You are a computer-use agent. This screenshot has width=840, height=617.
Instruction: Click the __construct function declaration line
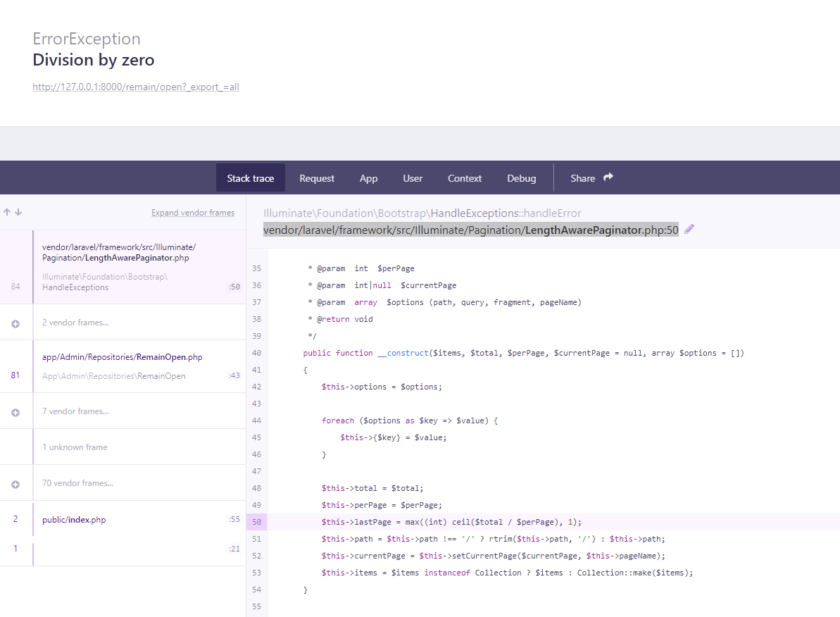[x=523, y=354]
